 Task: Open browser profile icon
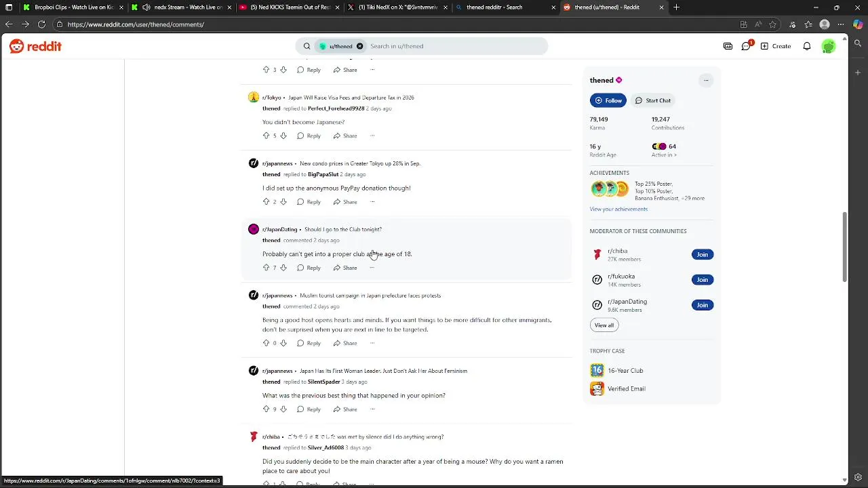tap(825, 24)
